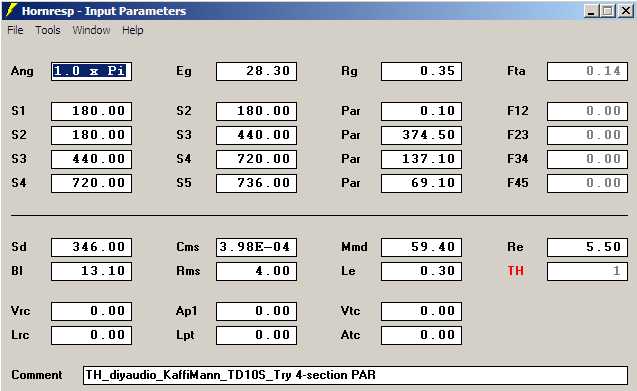Click the red TH label
637x391 pixels.
516,271
